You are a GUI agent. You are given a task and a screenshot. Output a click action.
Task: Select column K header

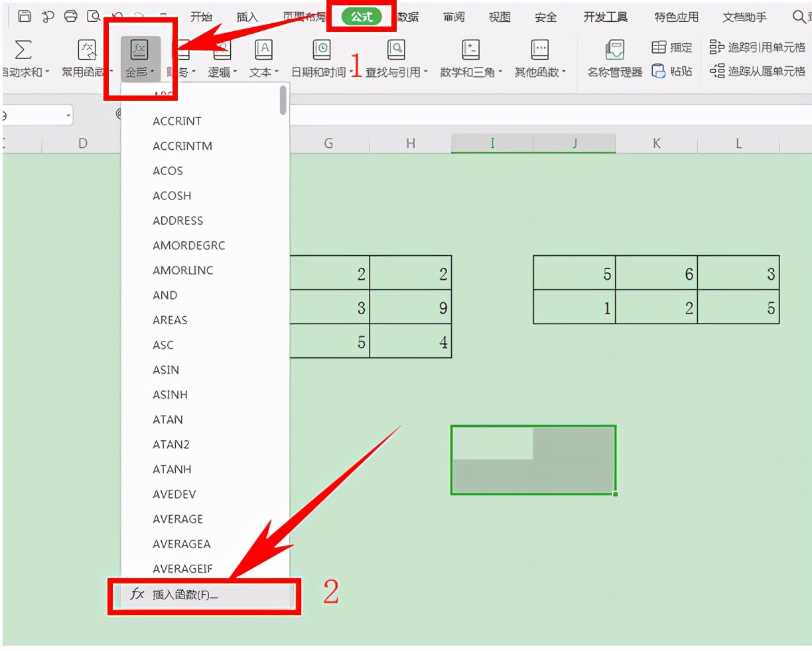[657, 143]
